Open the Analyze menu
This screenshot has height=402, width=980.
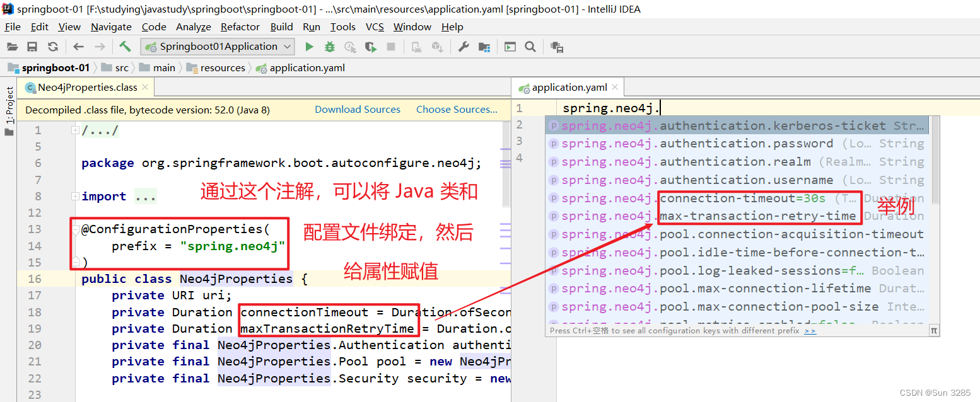pos(194,26)
